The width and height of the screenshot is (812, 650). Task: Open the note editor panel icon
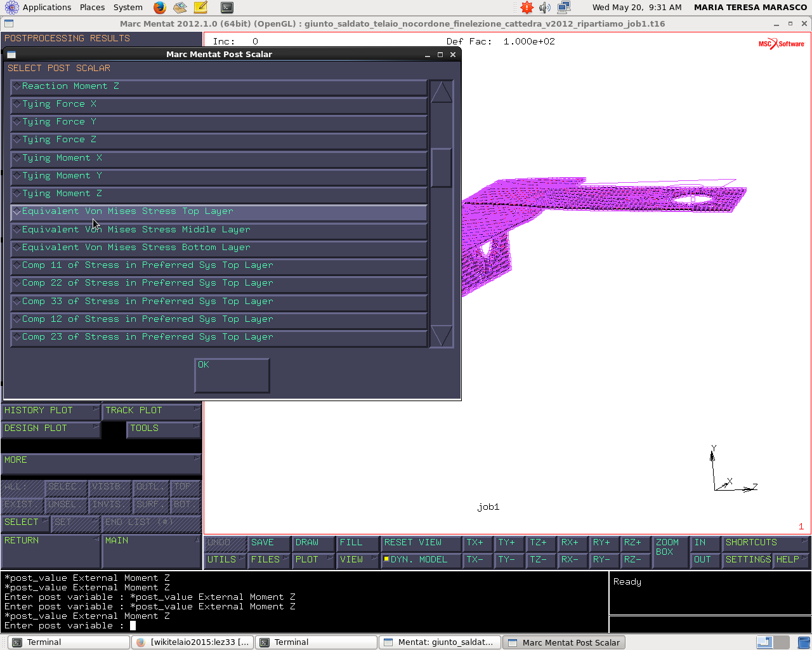200,8
